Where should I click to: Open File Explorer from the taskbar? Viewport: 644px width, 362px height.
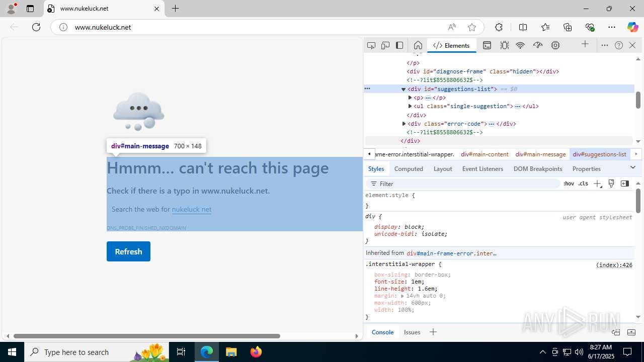(231, 352)
